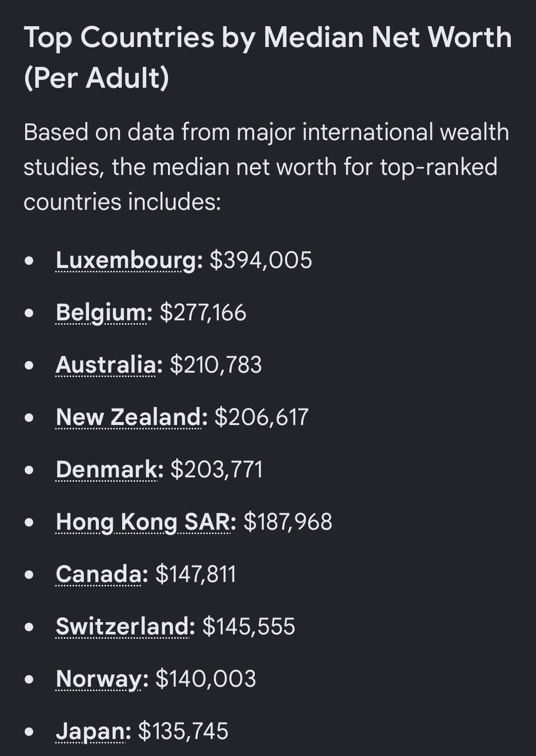
Task: Open the Switzerland link
Action: click(x=123, y=627)
